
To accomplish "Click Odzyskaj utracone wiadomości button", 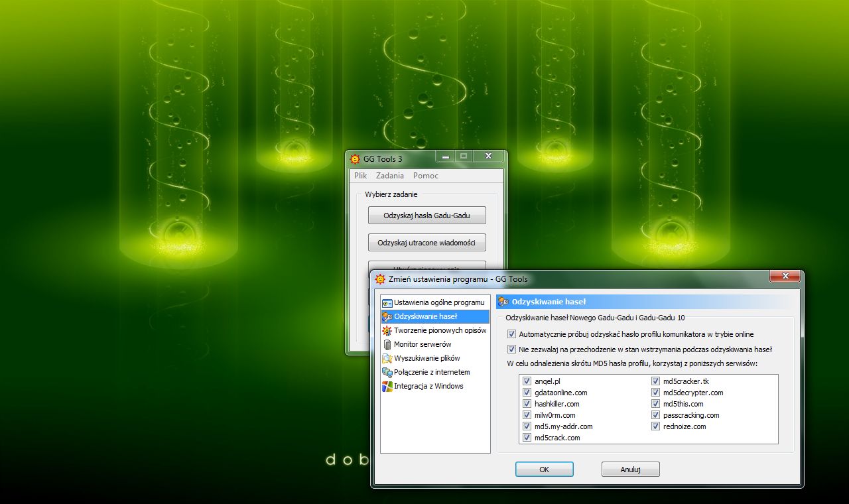I will (427, 243).
